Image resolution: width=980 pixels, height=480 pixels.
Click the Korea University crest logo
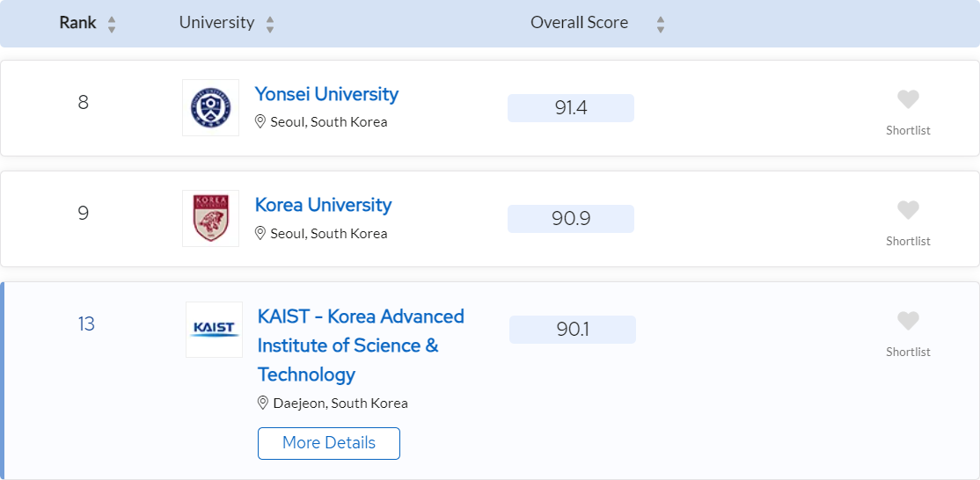pyautogui.click(x=210, y=219)
